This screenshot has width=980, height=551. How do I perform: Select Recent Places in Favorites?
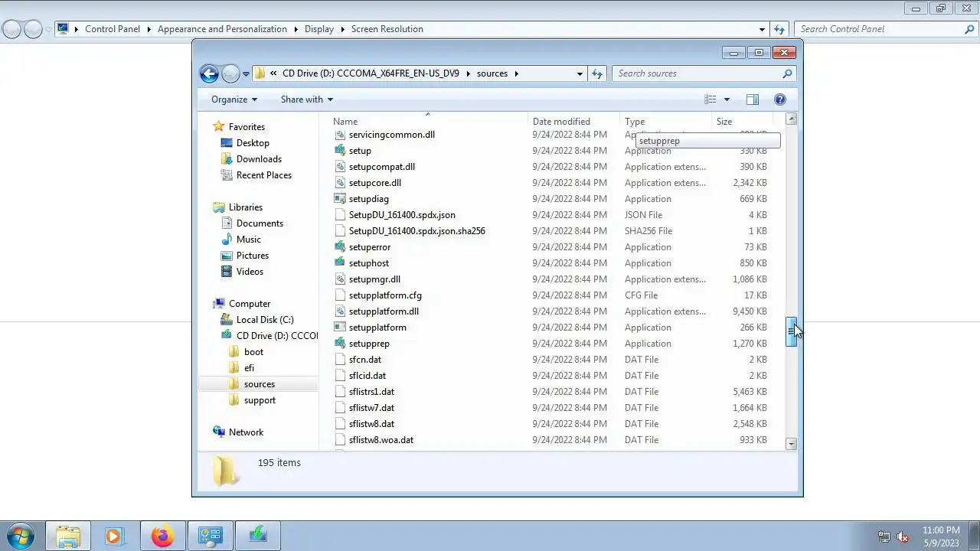264,175
